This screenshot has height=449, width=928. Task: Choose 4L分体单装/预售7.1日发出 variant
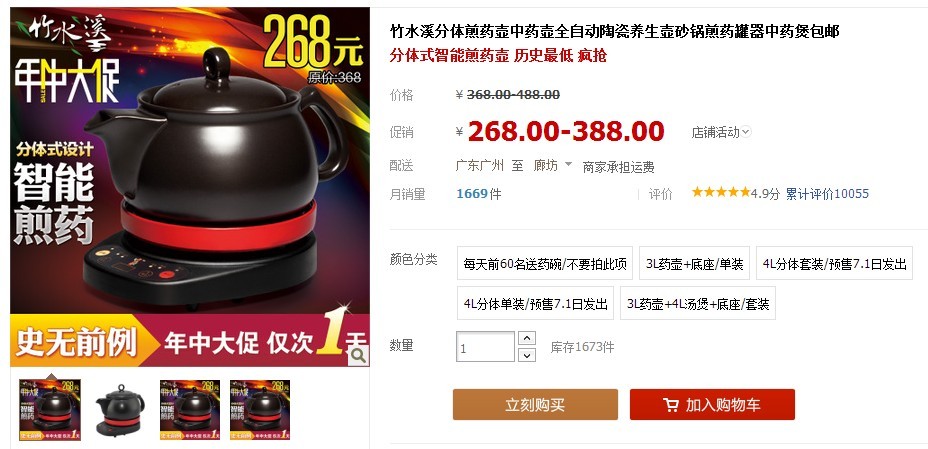(535, 303)
